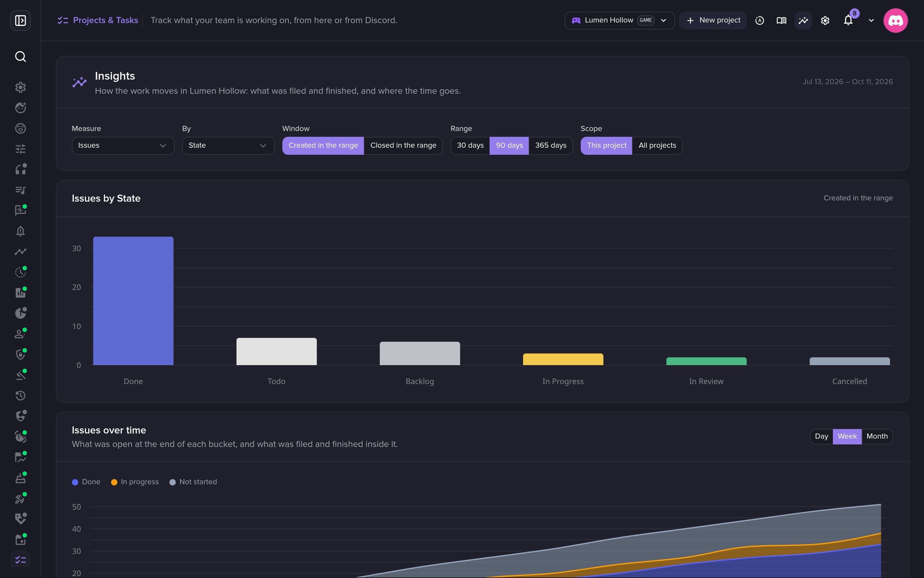Switch scope to All projects
The image size is (924, 578).
pos(657,146)
